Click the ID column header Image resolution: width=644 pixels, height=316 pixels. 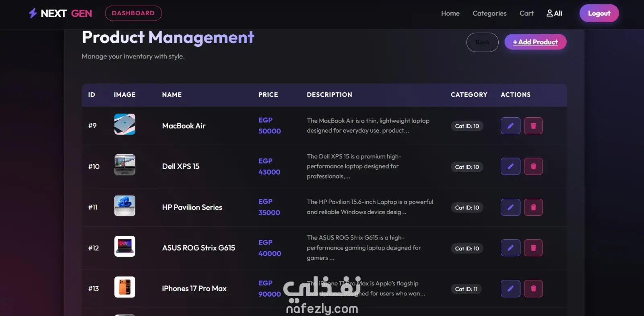pyautogui.click(x=92, y=95)
